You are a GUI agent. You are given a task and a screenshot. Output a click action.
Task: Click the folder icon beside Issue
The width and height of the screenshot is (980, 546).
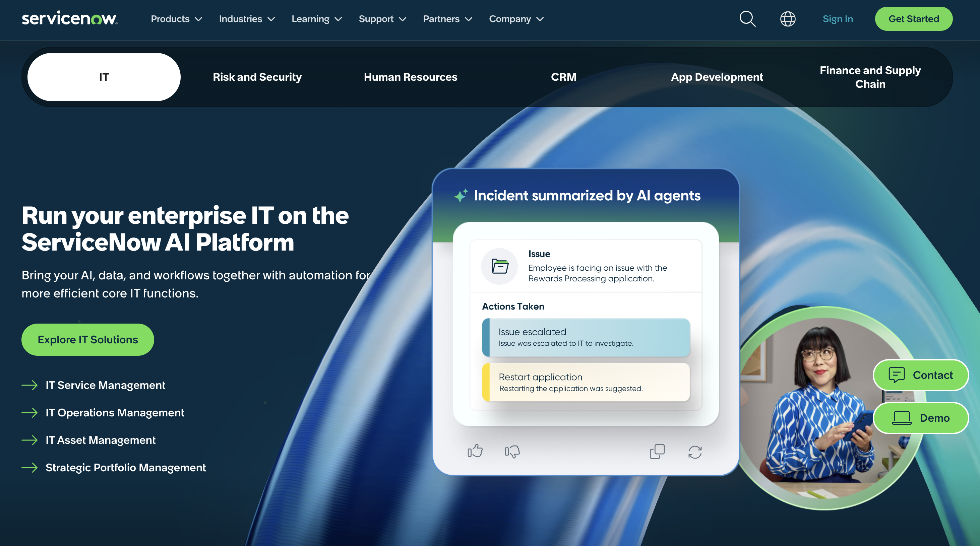tap(499, 266)
